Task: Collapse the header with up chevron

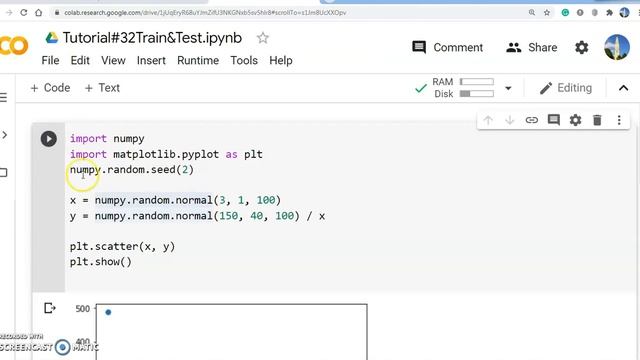Action: tap(623, 88)
